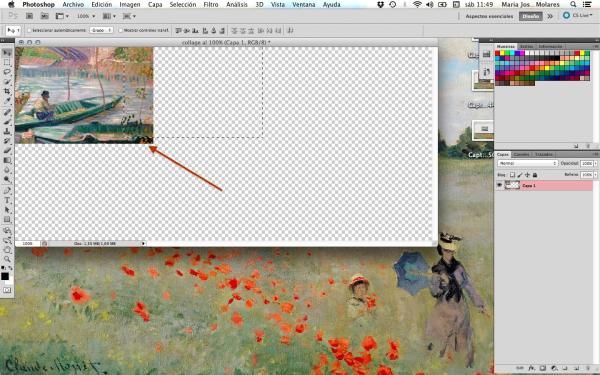Select the Zoom tool in the toolbox
The height and width of the screenshot is (375, 600).
click(x=7, y=259)
